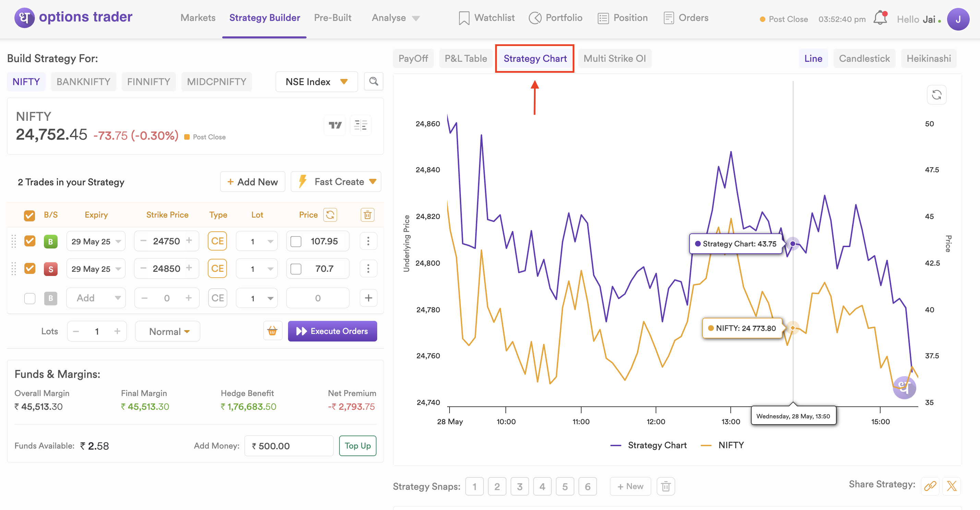Open TradingView chart icon for NIFTY
Screen dimensions: 980x510
335,125
